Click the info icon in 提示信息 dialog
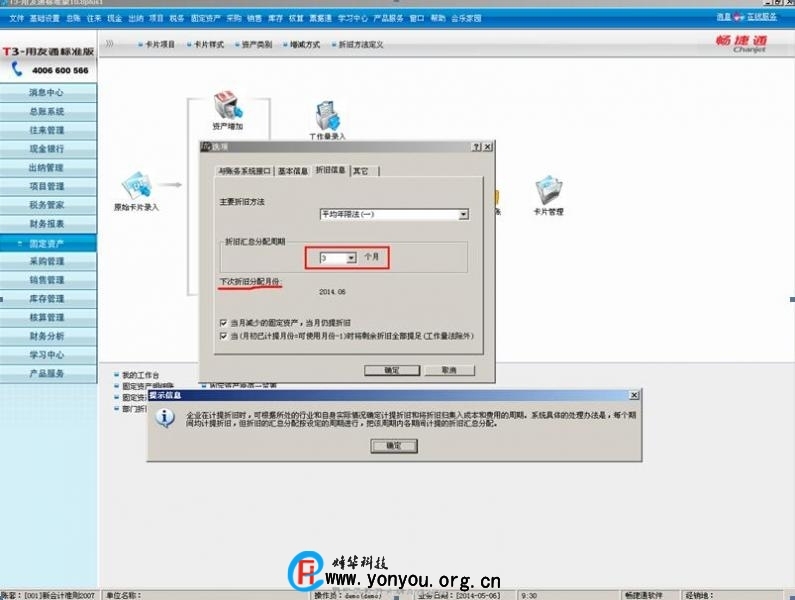The height and width of the screenshot is (600, 795). 165,418
